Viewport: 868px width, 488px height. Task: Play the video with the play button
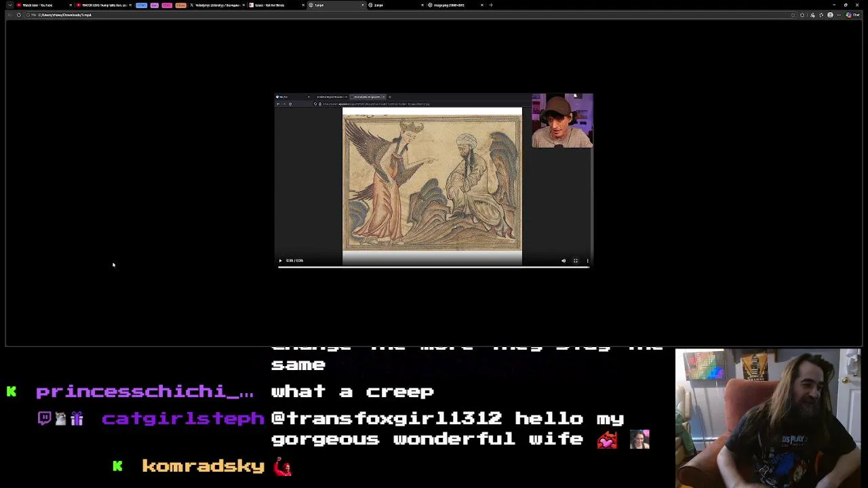(x=280, y=260)
